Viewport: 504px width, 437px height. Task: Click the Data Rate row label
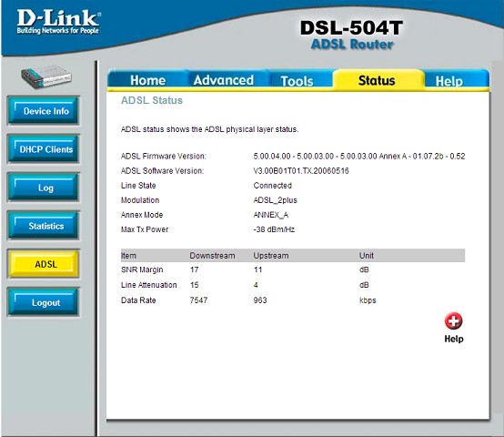138,300
